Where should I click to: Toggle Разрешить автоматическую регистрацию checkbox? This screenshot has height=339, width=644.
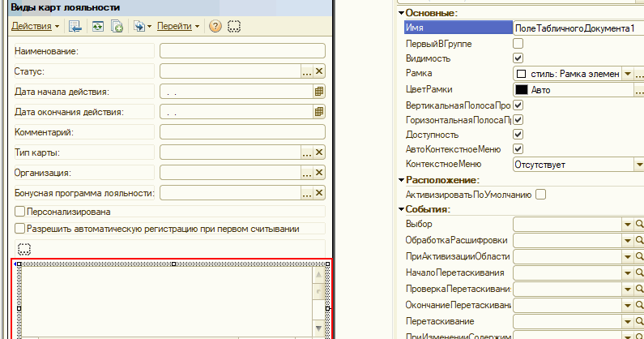(x=19, y=229)
